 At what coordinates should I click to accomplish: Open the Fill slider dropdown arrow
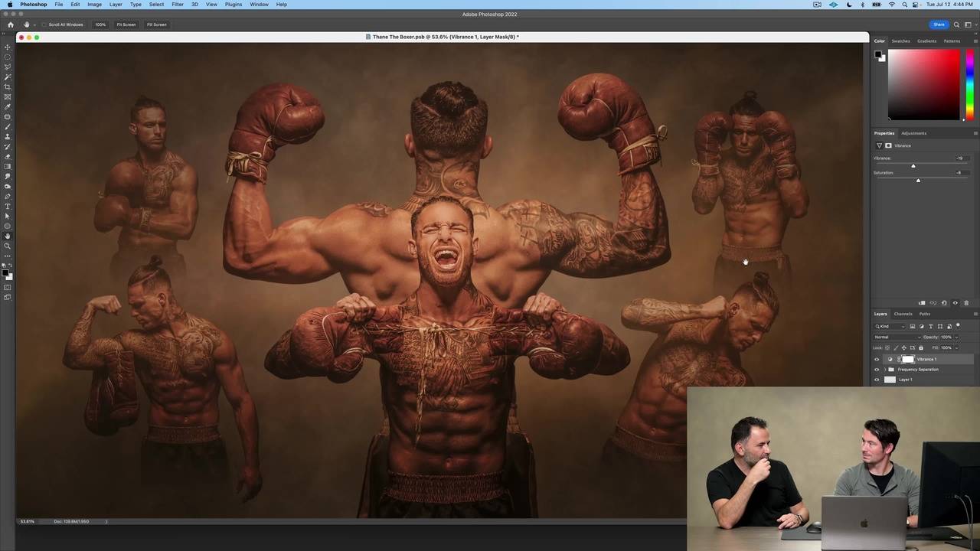pos(956,348)
